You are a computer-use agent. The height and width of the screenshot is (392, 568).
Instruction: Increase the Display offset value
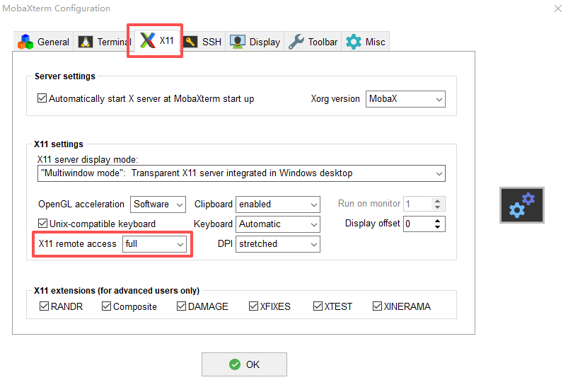tap(438, 221)
